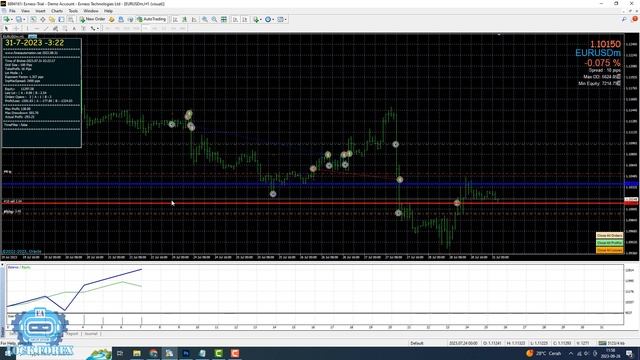Zoom out of the chart
The height and width of the screenshot is (360, 640).
coord(214,19)
